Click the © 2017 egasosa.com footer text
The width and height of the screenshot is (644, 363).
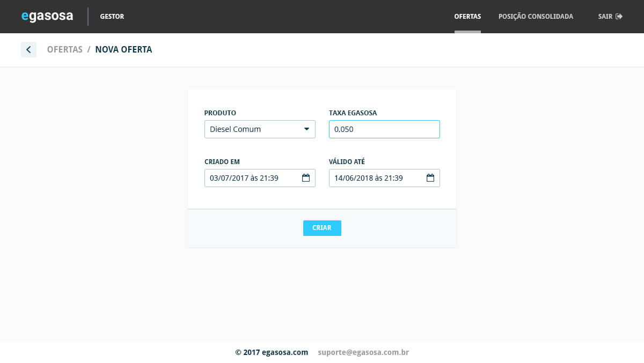coord(272,352)
